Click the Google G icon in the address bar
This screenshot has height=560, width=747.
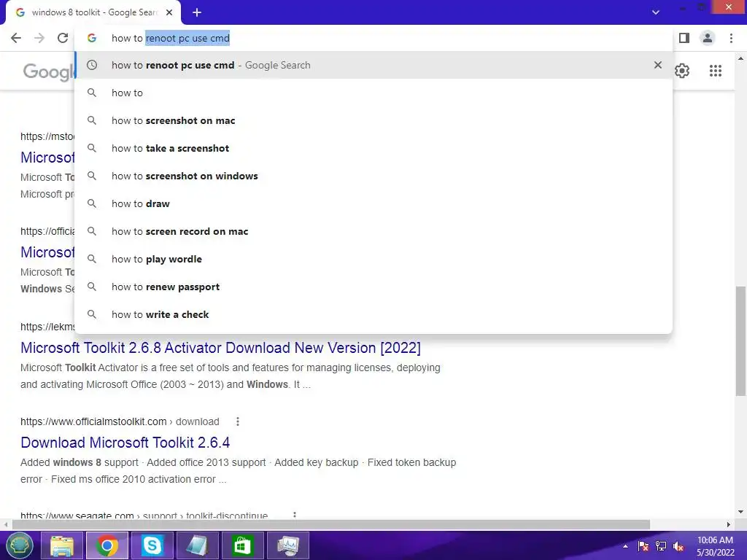pyautogui.click(x=92, y=38)
